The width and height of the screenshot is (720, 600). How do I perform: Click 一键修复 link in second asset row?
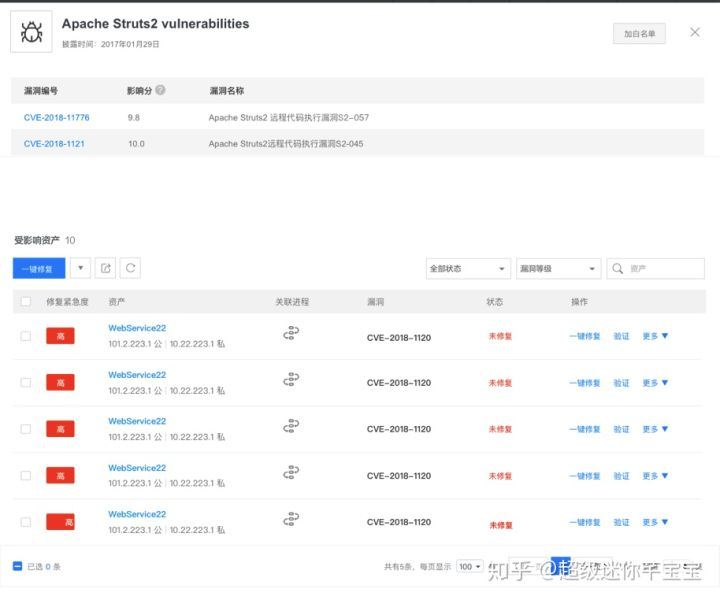pyautogui.click(x=585, y=383)
